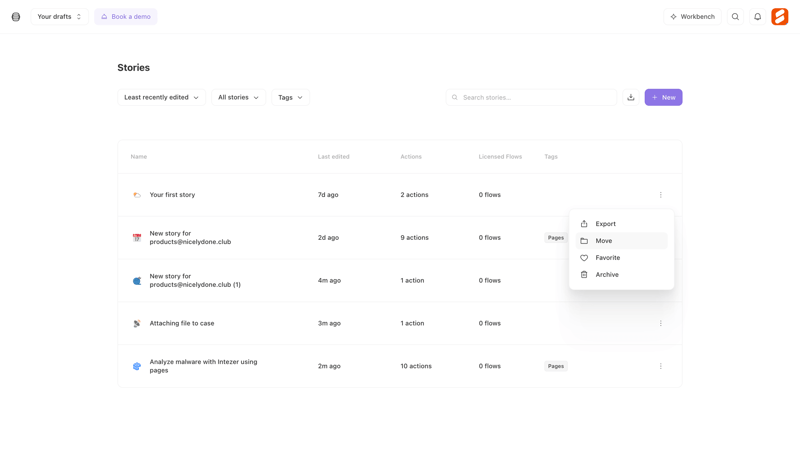Open the orange user avatar menu
The height and width of the screenshot is (470, 800).
[780, 17]
